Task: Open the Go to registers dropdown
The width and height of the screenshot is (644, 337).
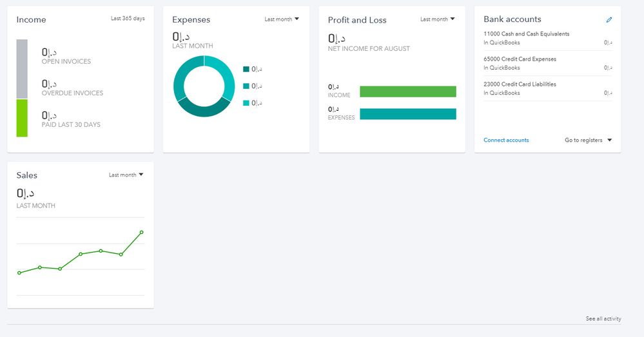Action: 588,140
